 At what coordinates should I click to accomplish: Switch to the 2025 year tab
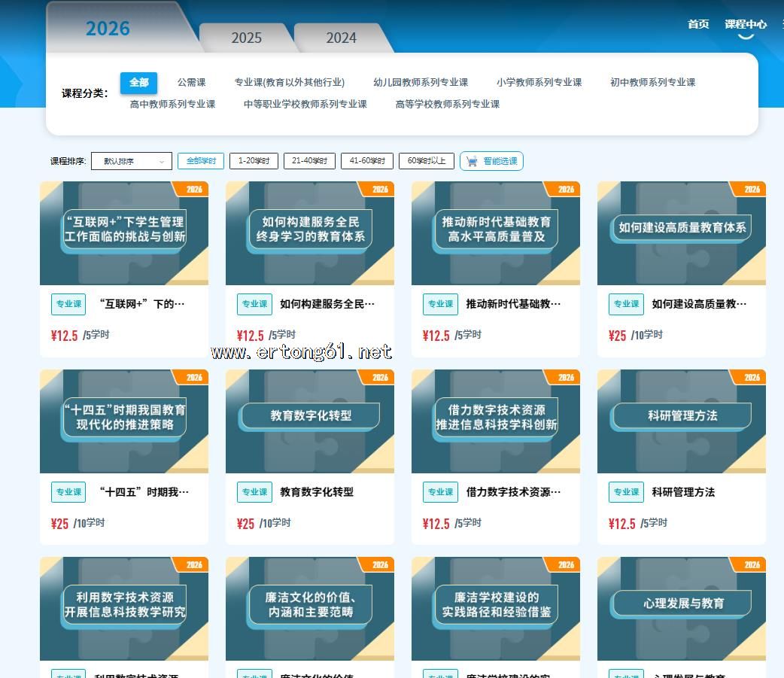pos(246,38)
